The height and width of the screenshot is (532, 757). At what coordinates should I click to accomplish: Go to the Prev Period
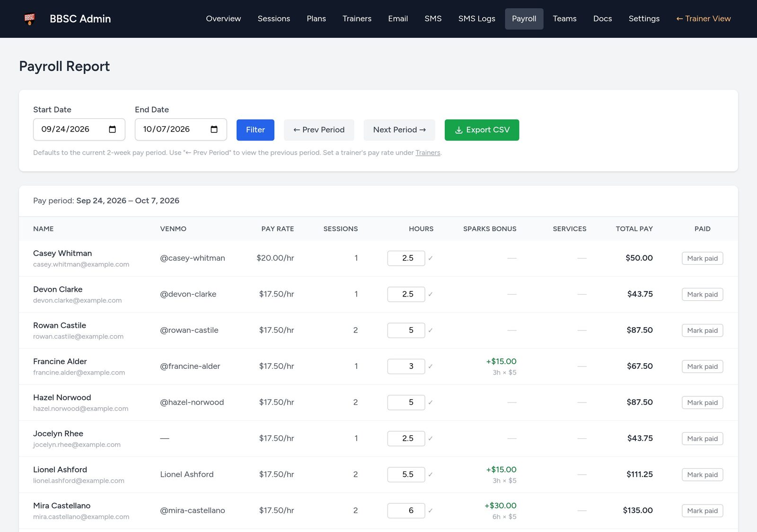pyautogui.click(x=319, y=130)
